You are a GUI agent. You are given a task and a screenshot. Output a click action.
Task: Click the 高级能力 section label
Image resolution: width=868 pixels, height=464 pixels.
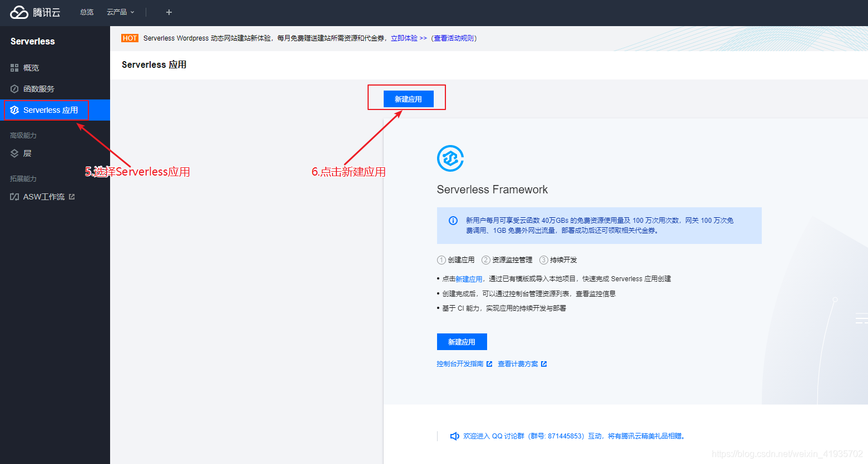click(x=23, y=136)
